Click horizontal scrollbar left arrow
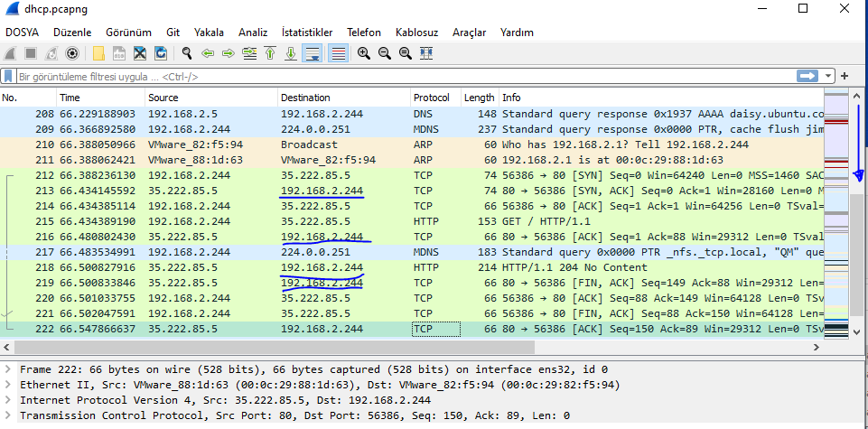Screen dimensions: 868x429 (x=6, y=347)
